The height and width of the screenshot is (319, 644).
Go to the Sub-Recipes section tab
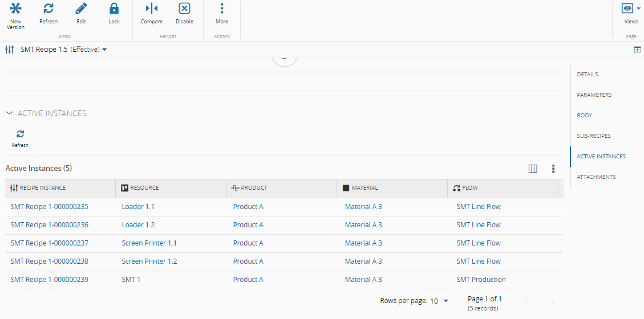594,136
